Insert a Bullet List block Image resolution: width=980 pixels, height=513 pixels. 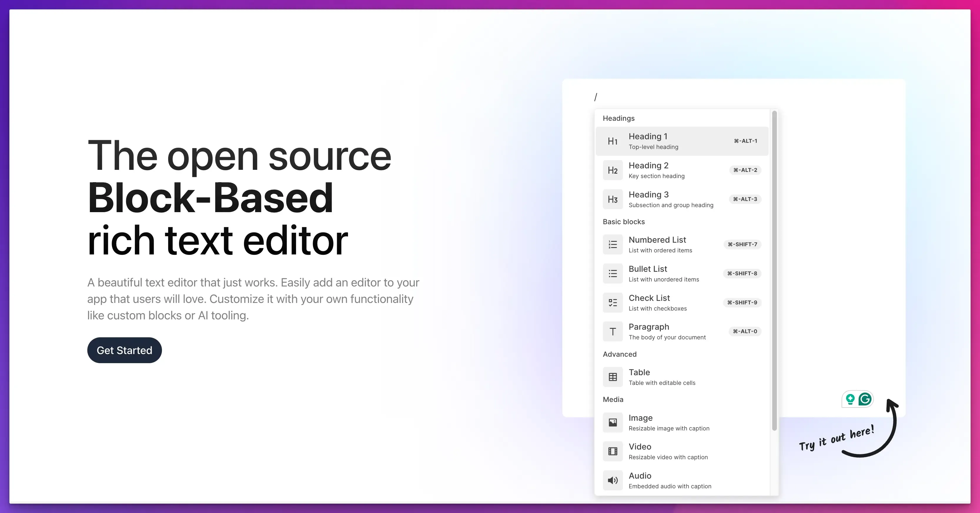pyautogui.click(x=682, y=274)
